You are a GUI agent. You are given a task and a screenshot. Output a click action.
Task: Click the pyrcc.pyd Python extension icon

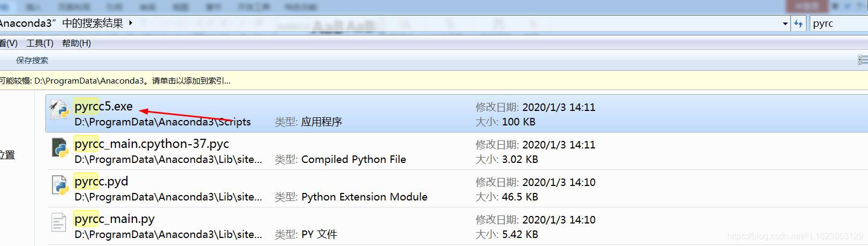[59, 185]
